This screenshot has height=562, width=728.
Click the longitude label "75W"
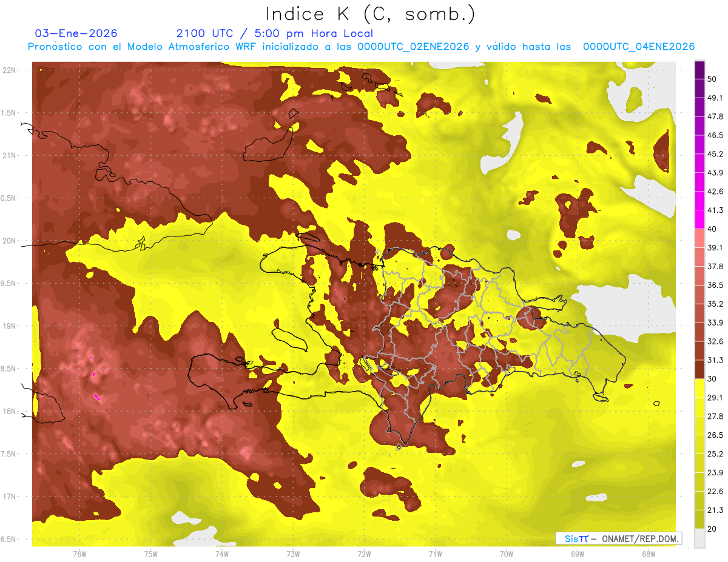pyautogui.click(x=150, y=554)
